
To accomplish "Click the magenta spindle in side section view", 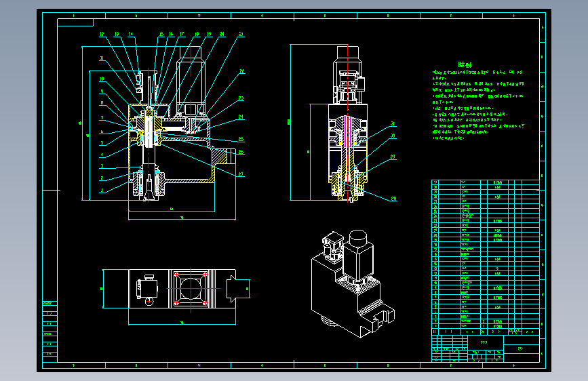I will tap(348, 132).
